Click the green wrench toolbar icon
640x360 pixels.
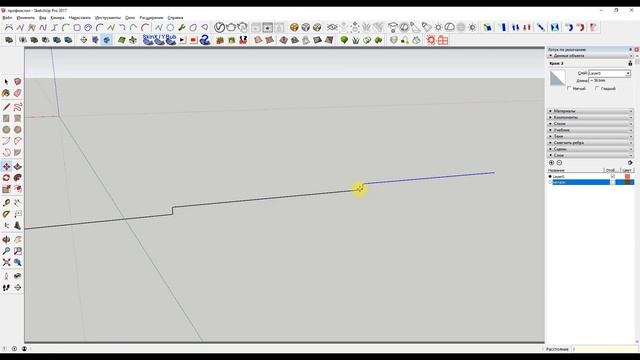coord(182,27)
